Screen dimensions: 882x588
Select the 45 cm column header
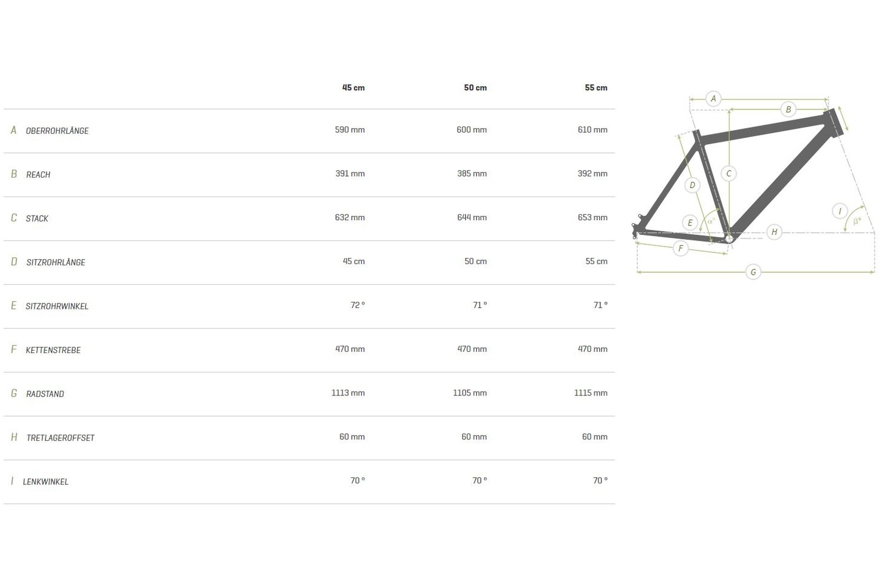[x=353, y=88]
